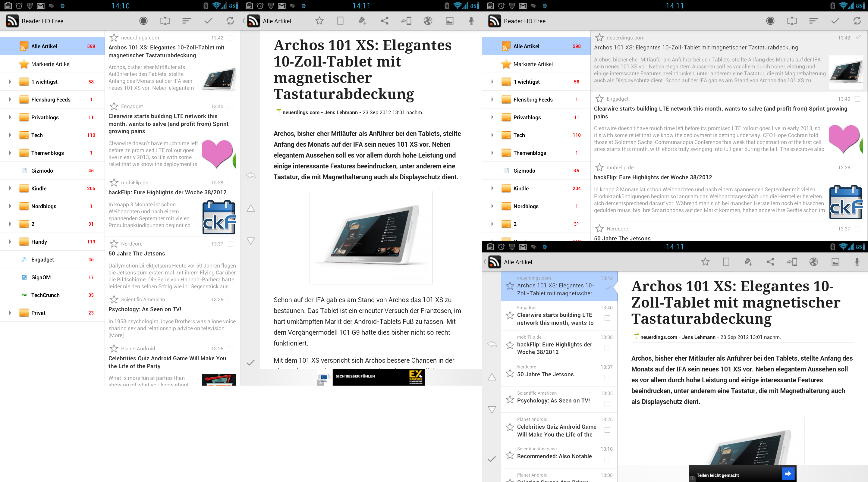
Task: Tap tag label icon in portrait article toolbar
Action: [x=362, y=21]
